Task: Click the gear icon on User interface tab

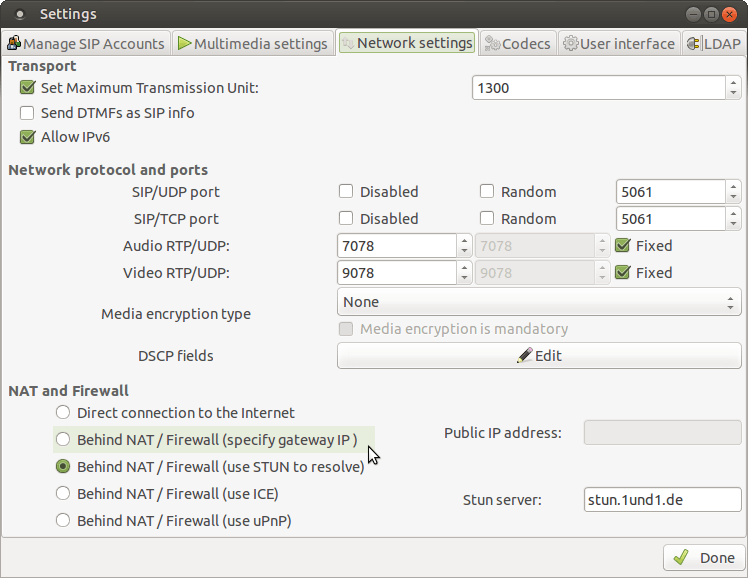Action: click(x=571, y=43)
